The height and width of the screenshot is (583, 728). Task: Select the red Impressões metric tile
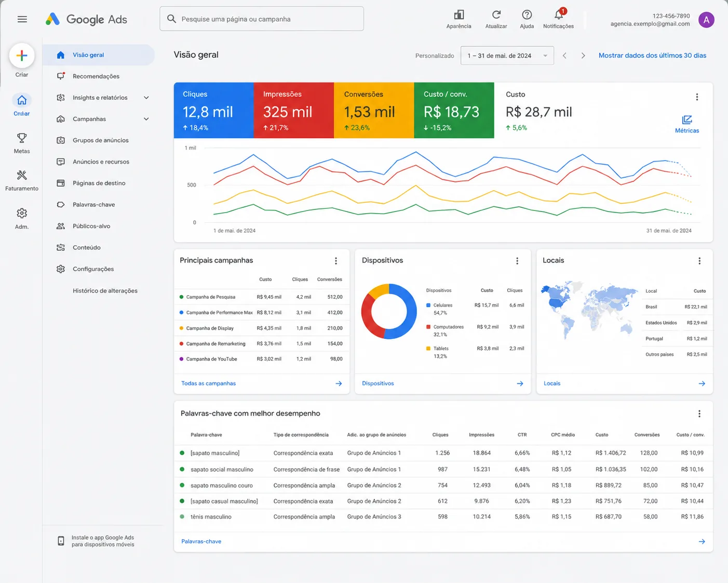pos(294,110)
